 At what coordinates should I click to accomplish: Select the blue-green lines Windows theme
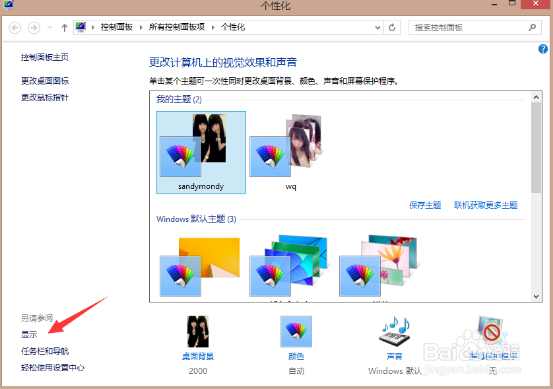tap(289, 266)
